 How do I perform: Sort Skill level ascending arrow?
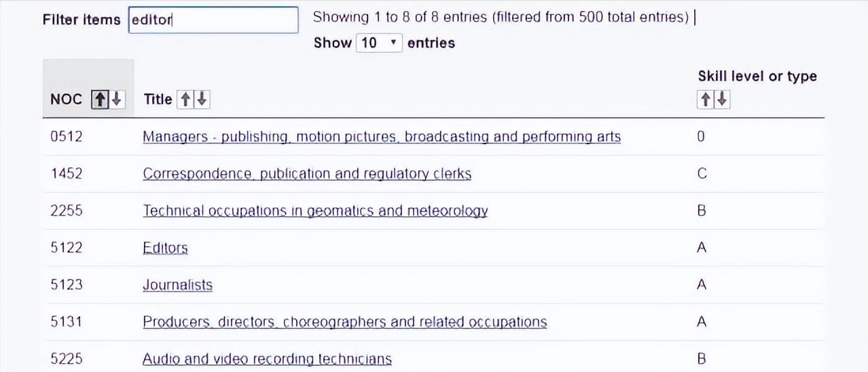706,99
